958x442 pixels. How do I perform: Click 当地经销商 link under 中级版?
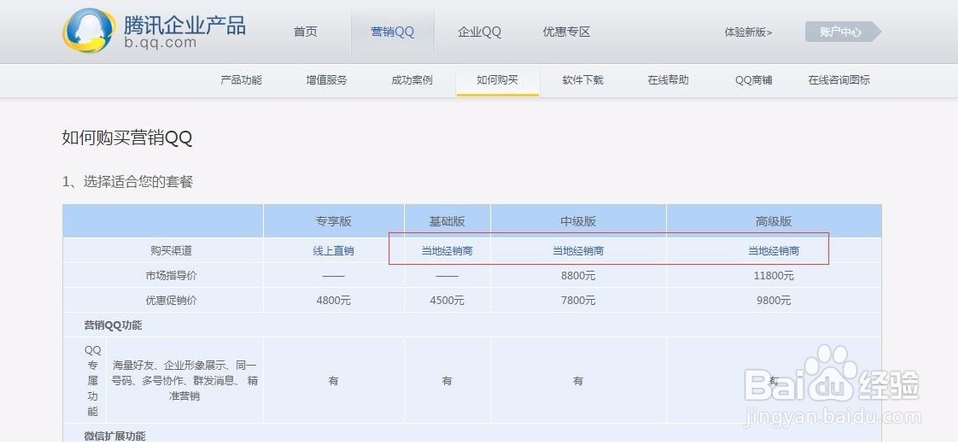click(578, 251)
